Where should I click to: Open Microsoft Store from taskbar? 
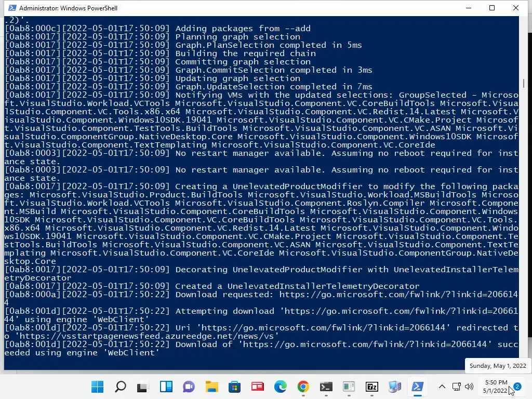[234, 387]
